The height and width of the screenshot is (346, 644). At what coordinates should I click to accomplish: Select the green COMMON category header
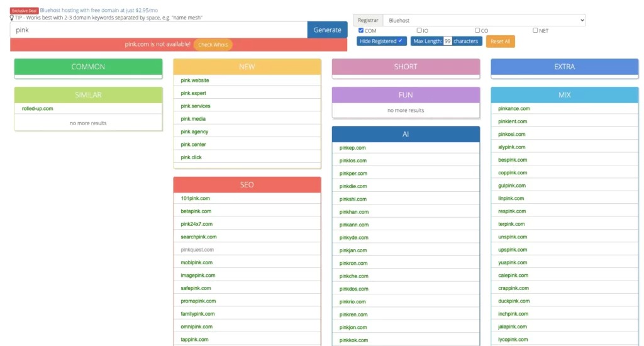pos(88,67)
